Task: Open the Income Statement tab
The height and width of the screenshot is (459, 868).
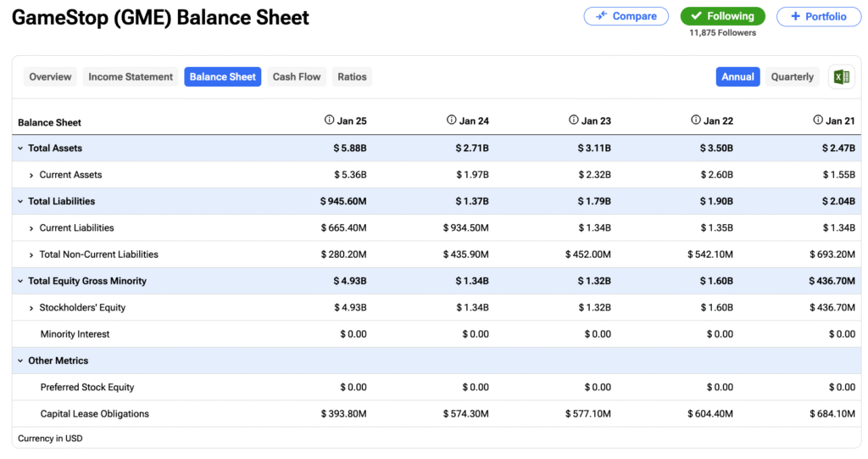Action: (131, 77)
